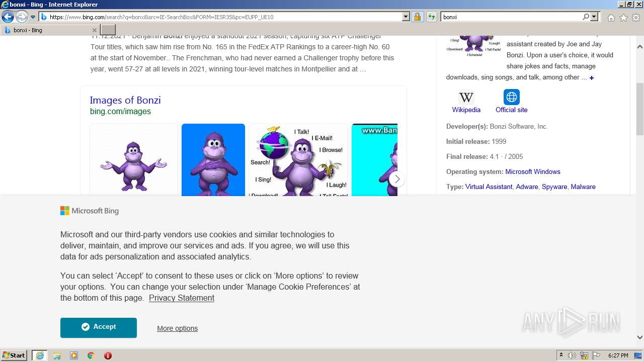Expand the address bar autocomplete dropdown

click(406, 17)
